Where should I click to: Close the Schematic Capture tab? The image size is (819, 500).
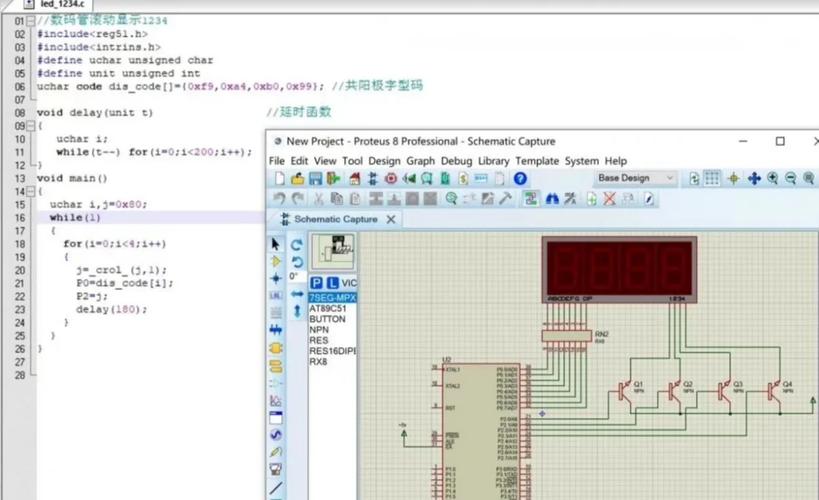click(x=391, y=219)
